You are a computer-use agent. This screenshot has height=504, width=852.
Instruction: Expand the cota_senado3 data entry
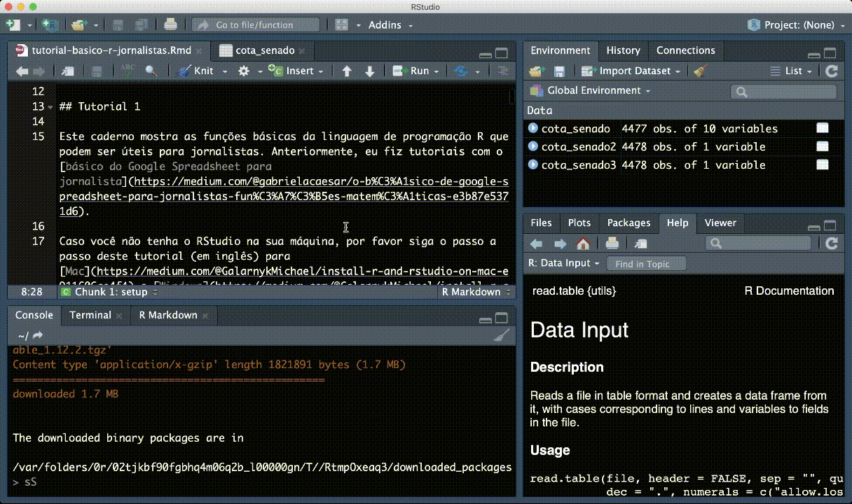533,164
